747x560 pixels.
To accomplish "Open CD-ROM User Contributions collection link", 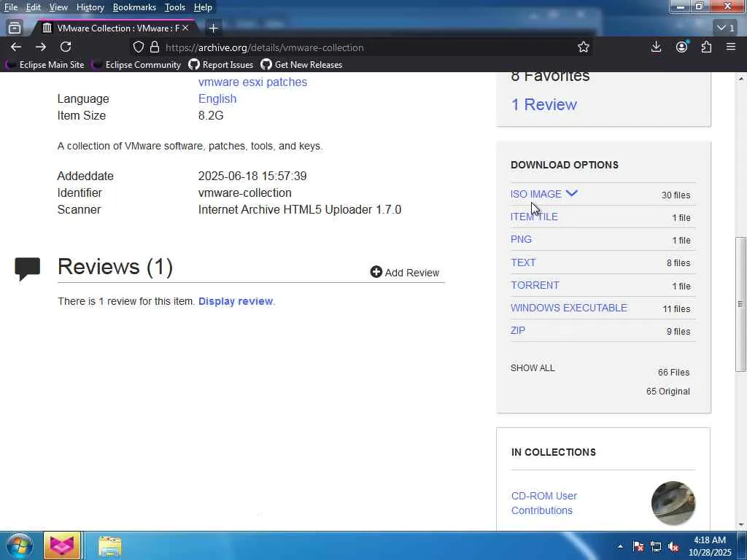I will click(x=544, y=503).
